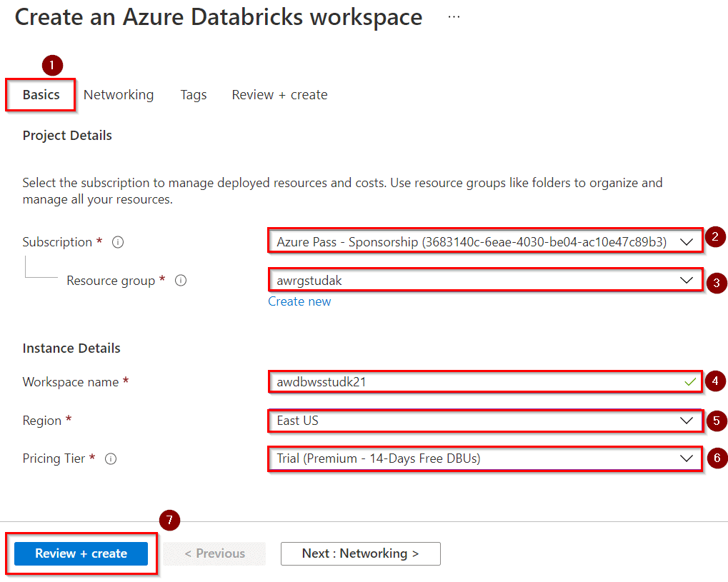Click the green validation checkmark on workspace name

click(689, 382)
